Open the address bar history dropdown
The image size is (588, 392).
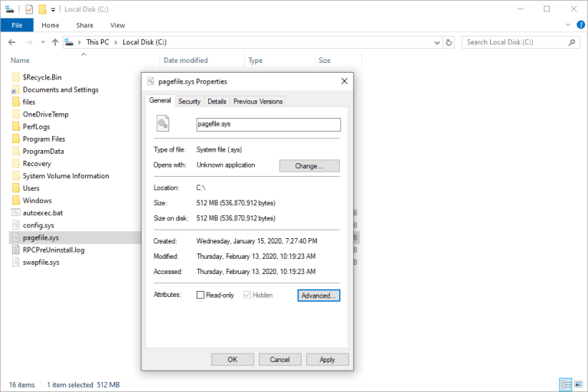437,42
